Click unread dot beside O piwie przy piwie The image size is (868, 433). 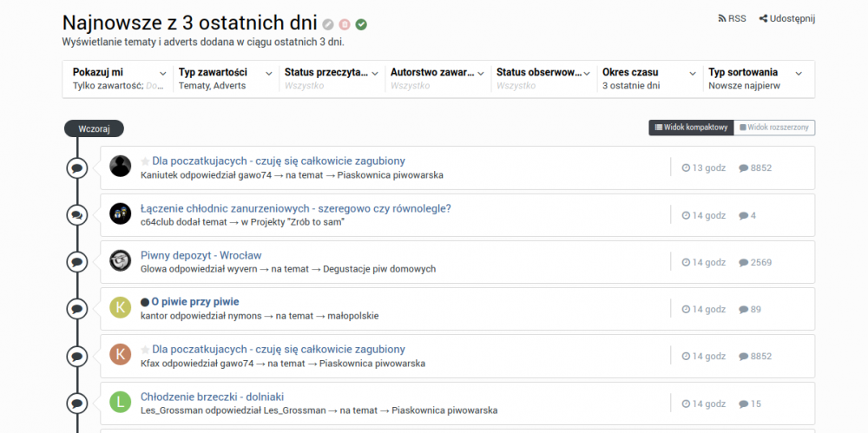coord(145,302)
